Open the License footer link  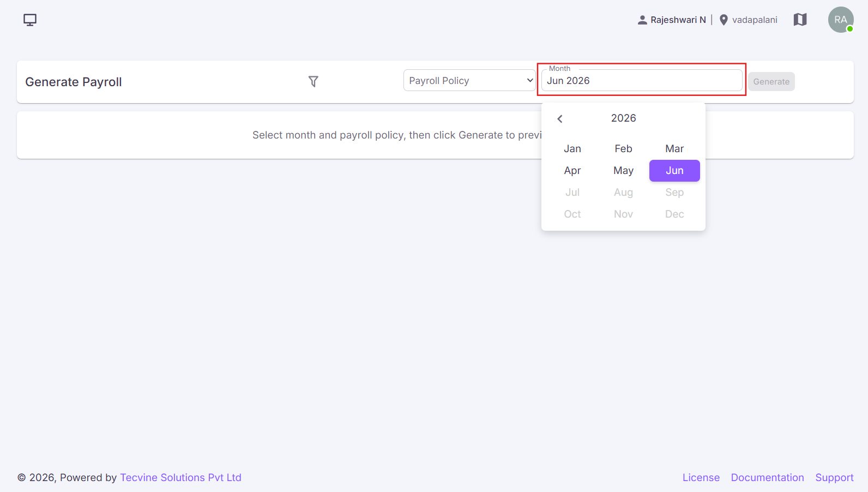pyautogui.click(x=701, y=477)
